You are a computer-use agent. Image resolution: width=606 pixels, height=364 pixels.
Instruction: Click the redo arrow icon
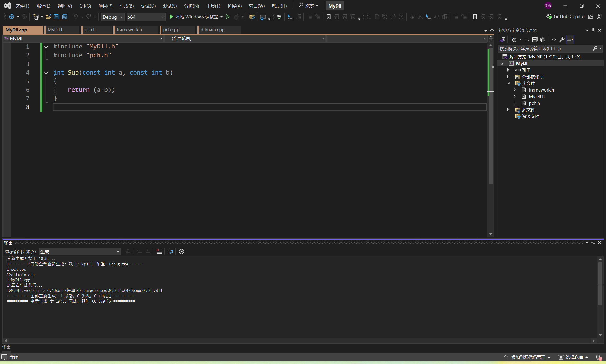pos(88,17)
